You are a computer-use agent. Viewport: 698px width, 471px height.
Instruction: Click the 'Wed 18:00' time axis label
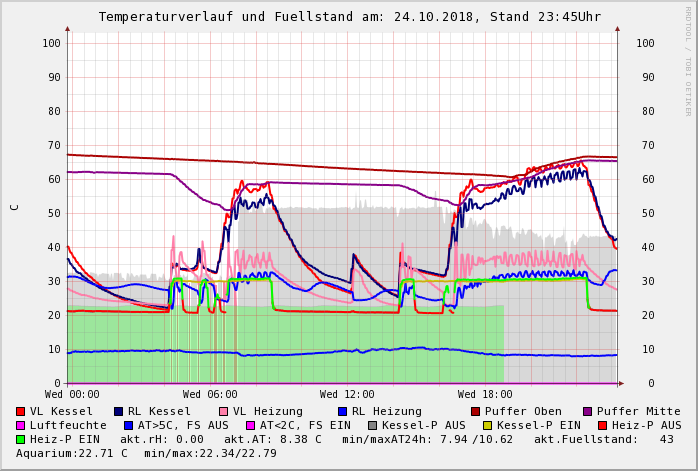point(485,394)
